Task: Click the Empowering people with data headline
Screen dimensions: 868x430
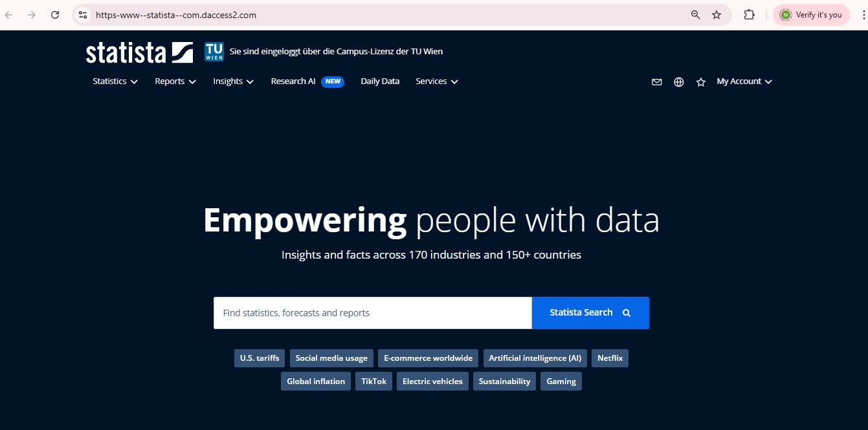Action: [431, 220]
